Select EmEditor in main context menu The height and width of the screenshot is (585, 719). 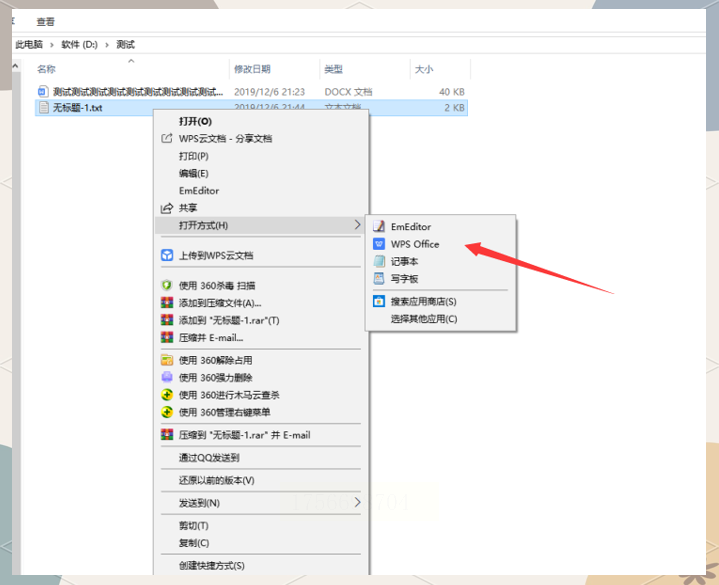pos(199,191)
